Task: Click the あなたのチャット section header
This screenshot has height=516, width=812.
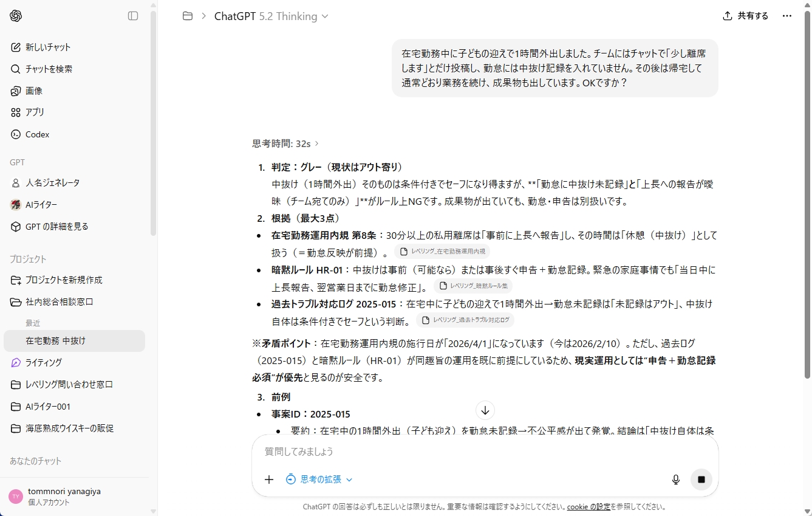Action: (35, 461)
